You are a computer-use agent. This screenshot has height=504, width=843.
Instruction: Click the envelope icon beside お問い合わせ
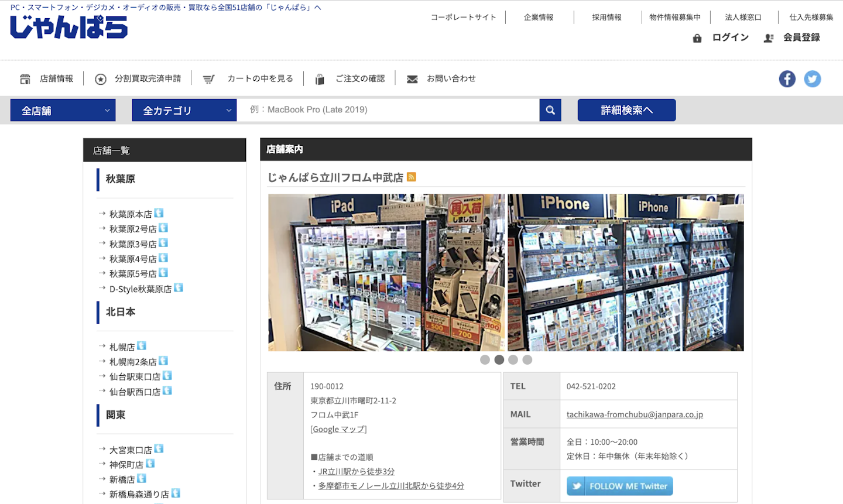412,78
